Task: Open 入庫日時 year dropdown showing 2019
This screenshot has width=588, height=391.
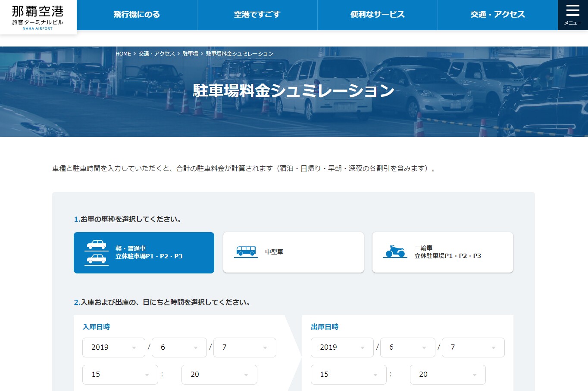Action: (x=114, y=348)
